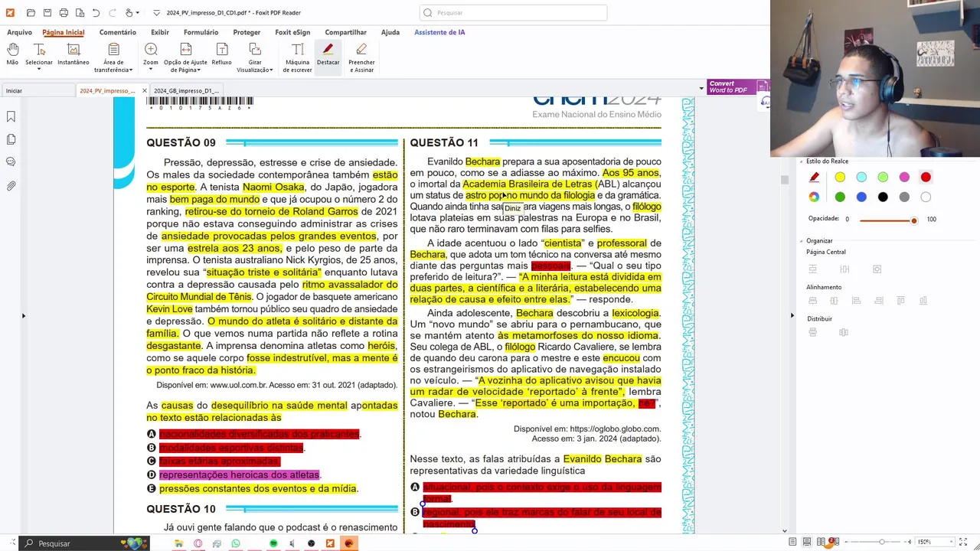
Task: Open Assistente de IA tab
Action: [x=439, y=32]
